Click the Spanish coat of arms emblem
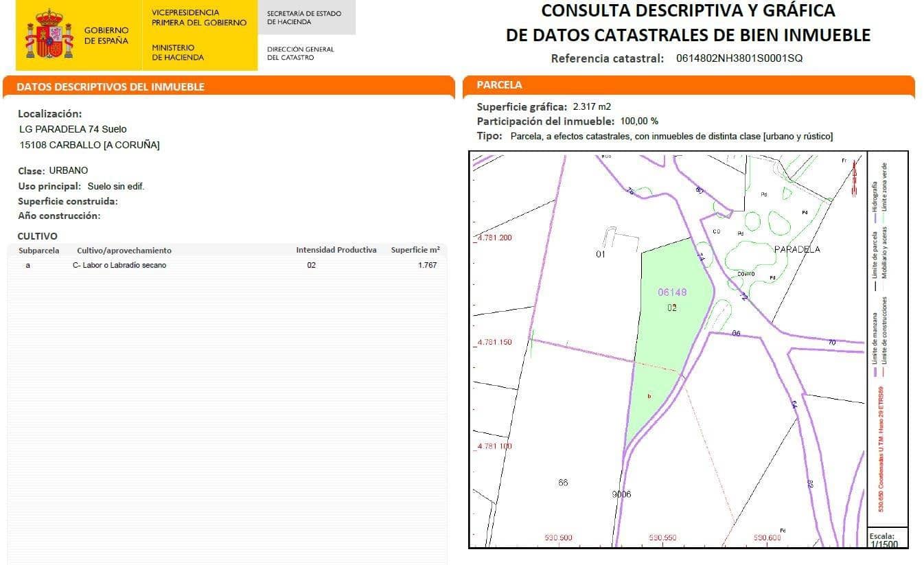 pyautogui.click(x=48, y=33)
